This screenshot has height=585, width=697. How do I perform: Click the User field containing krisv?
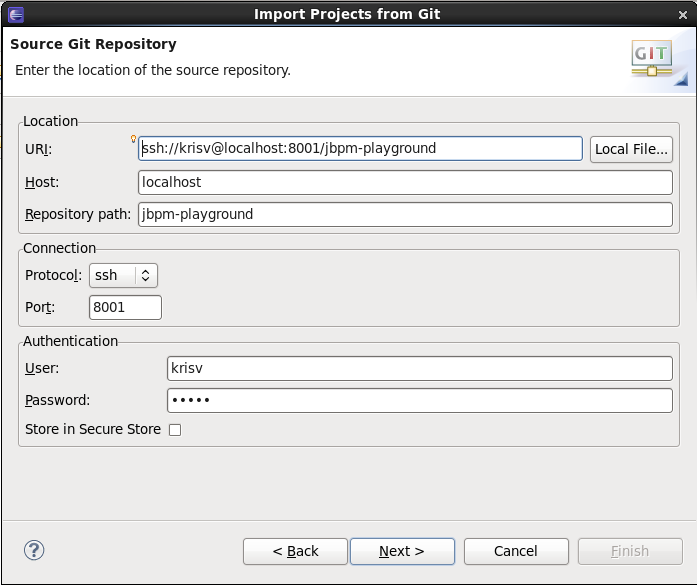(419, 368)
